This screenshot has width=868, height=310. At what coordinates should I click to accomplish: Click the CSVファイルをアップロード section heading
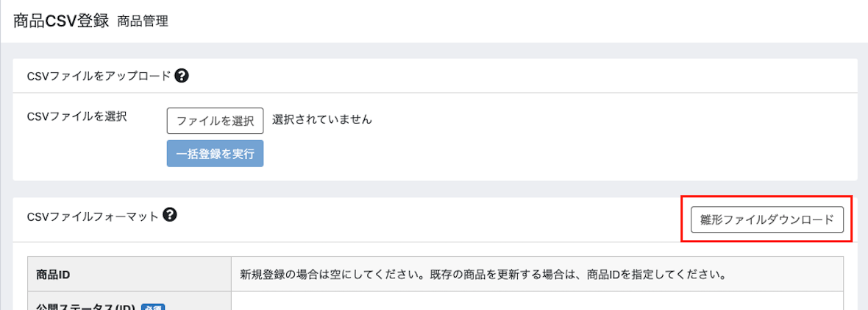coord(99,76)
